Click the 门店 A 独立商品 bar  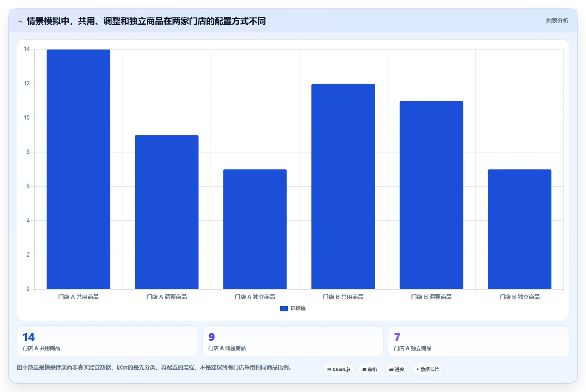255,229
